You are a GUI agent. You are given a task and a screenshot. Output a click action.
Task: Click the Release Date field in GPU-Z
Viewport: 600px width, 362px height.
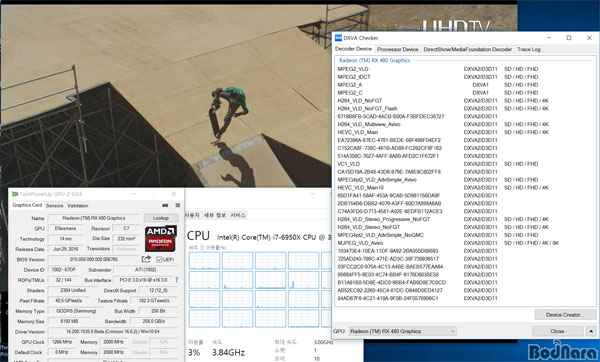[x=65, y=249]
